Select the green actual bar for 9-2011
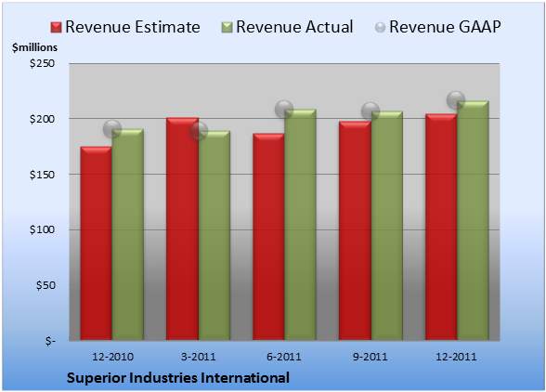Screen dimensions: 546x392 tap(387, 226)
